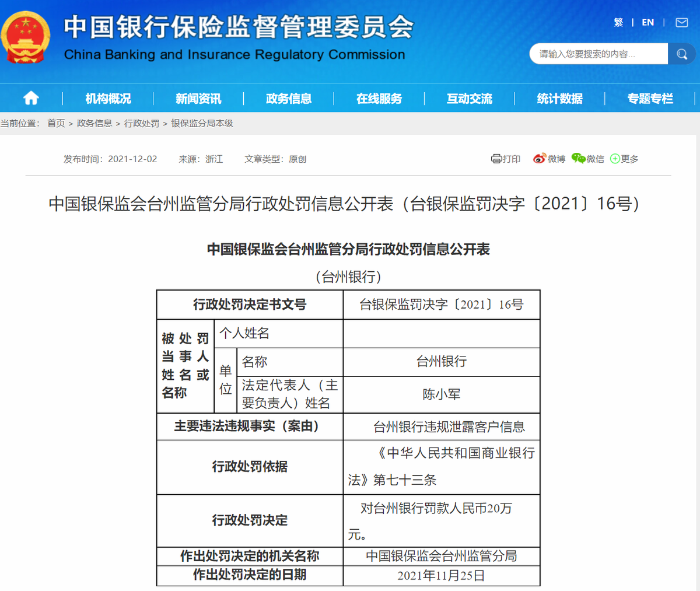The height and width of the screenshot is (591, 700).
Task: Click the 行政处罚依据 label cell
Action: [250, 467]
